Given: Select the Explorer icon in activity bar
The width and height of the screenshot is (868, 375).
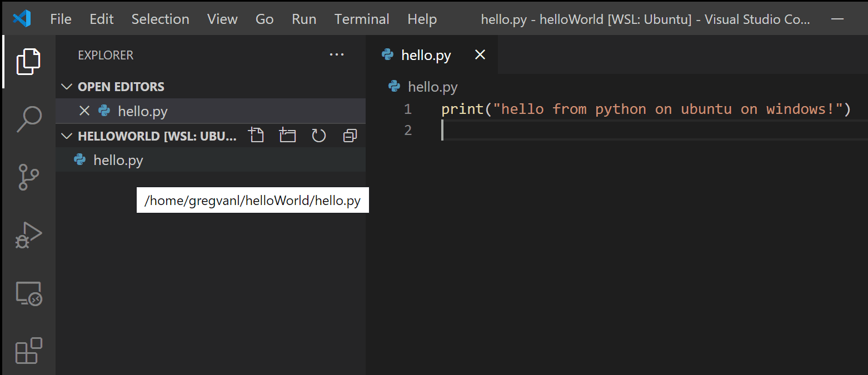Looking at the screenshot, I should (x=28, y=61).
